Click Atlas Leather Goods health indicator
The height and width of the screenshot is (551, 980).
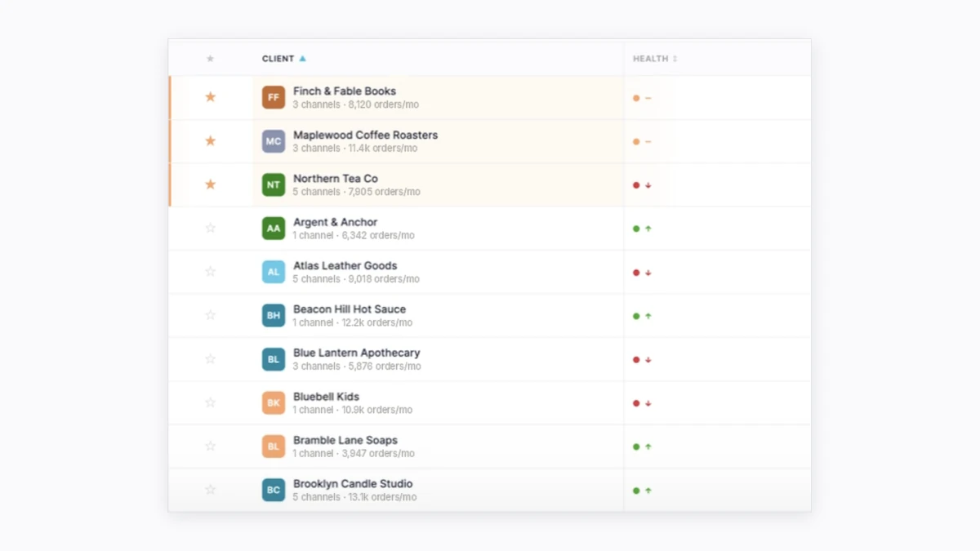(642, 273)
